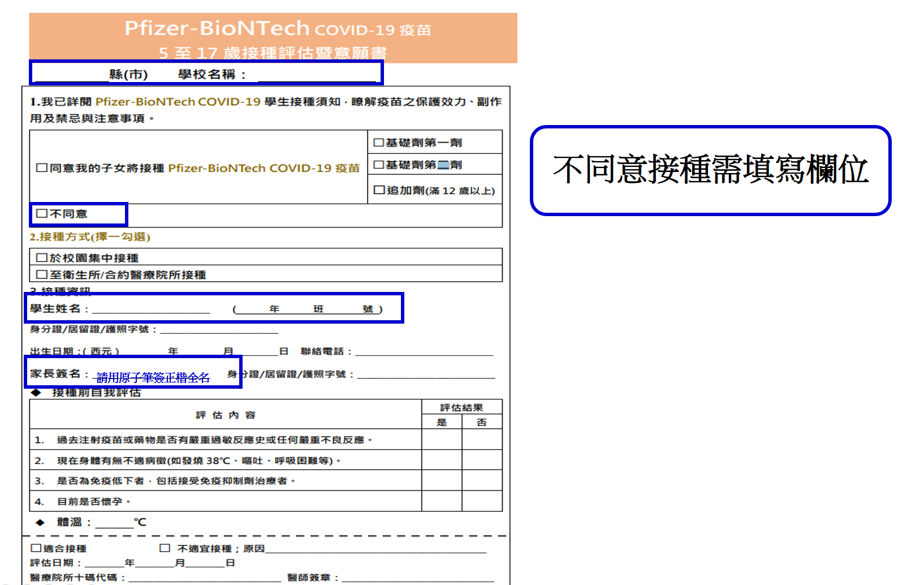
Task: Tick the 基礎劑第一劑 checkbox
Action: pos(379,143)
